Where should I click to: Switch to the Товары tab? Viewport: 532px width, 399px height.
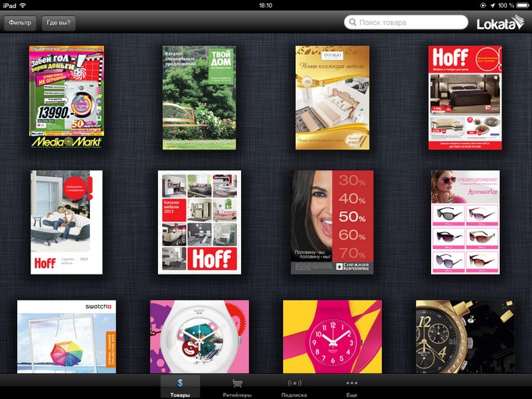click(x=180, y=387)
